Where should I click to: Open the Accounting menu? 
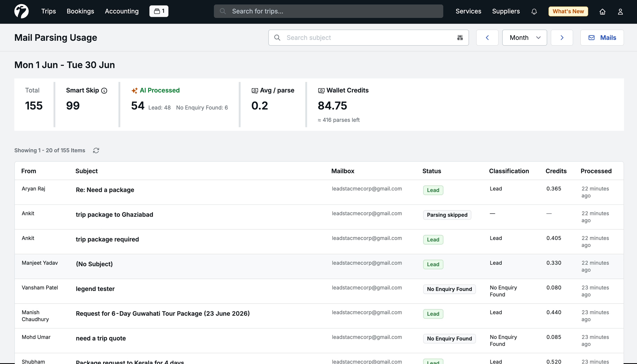(x=122, y=11)
